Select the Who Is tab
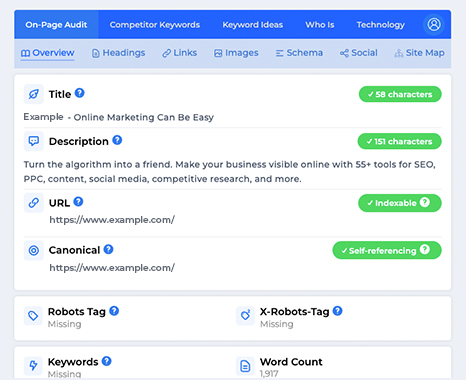This screenshot has height=380, width=466. click(320, 25)
